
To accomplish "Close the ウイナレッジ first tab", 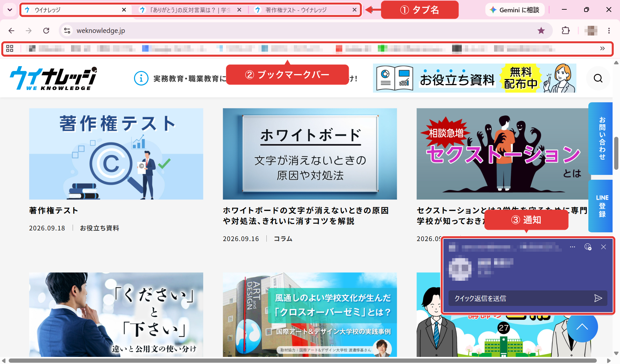I will click(124, 10).
